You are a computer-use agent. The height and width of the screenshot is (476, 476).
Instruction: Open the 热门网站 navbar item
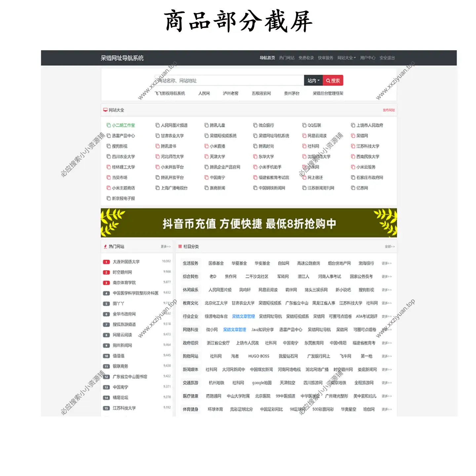coord(286,58)
